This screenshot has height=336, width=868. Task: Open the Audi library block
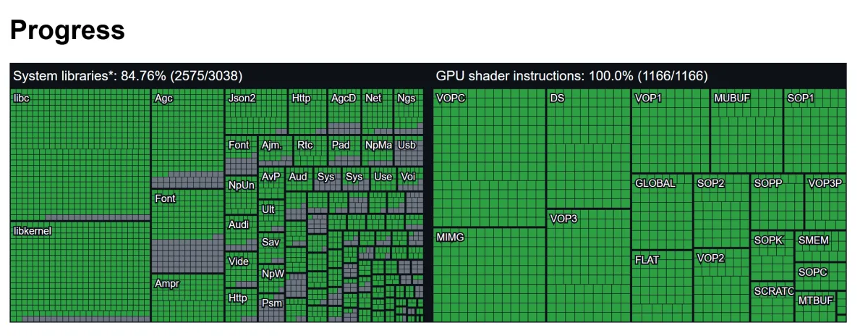click(x=242, y=233)
